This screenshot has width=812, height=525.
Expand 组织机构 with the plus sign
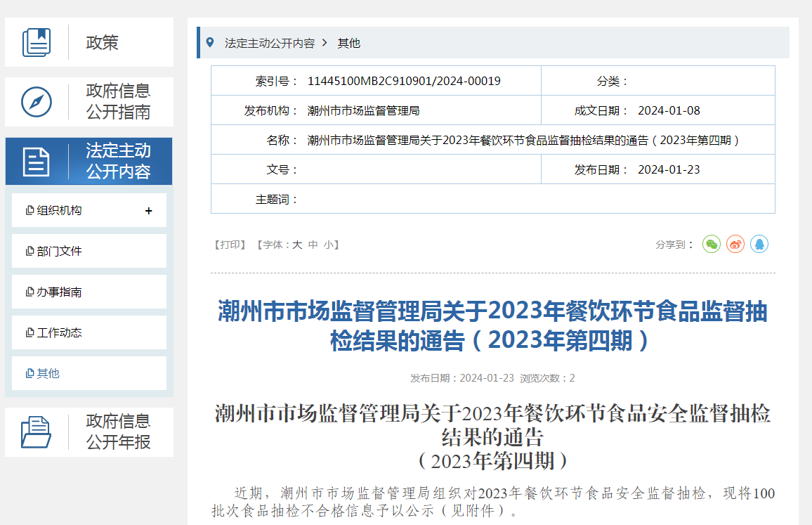[148, 211]
